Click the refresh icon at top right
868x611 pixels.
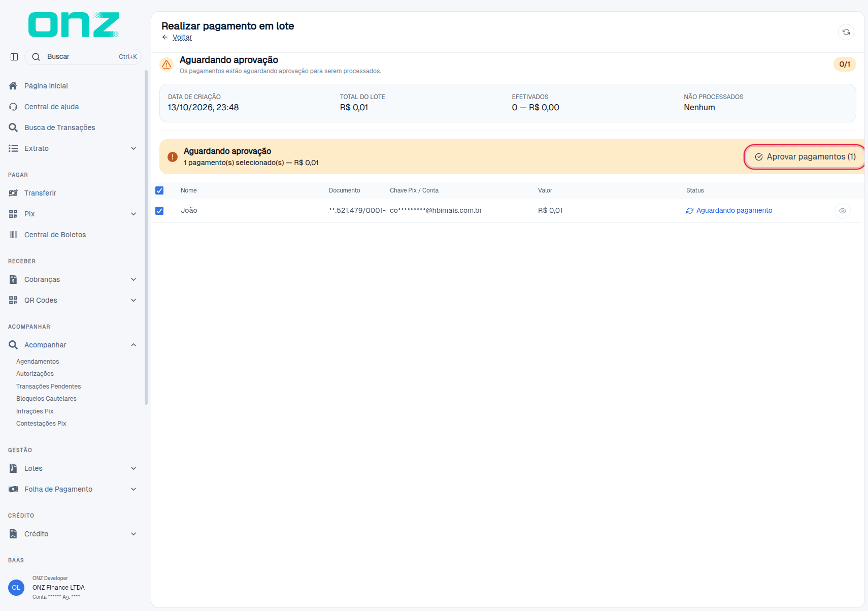point(846,32)
